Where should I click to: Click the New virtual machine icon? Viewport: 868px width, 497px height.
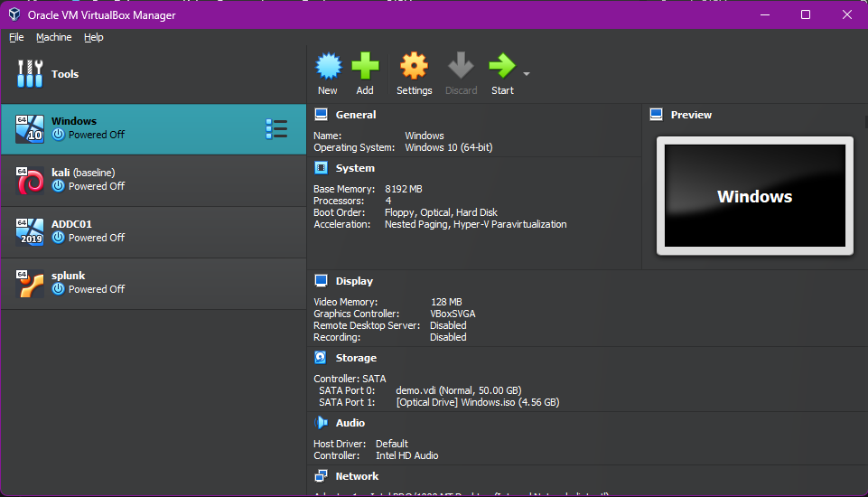328,66
